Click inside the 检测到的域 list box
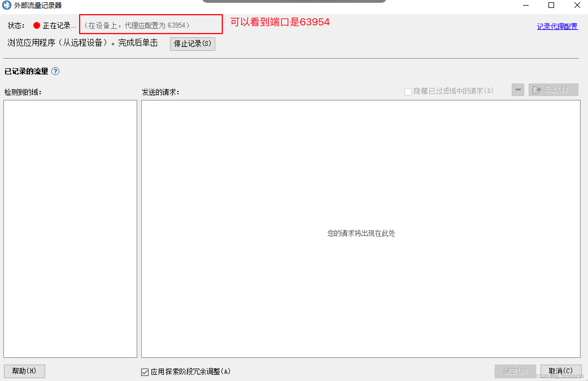Screen dimensions: 588x381 point(70,229)
